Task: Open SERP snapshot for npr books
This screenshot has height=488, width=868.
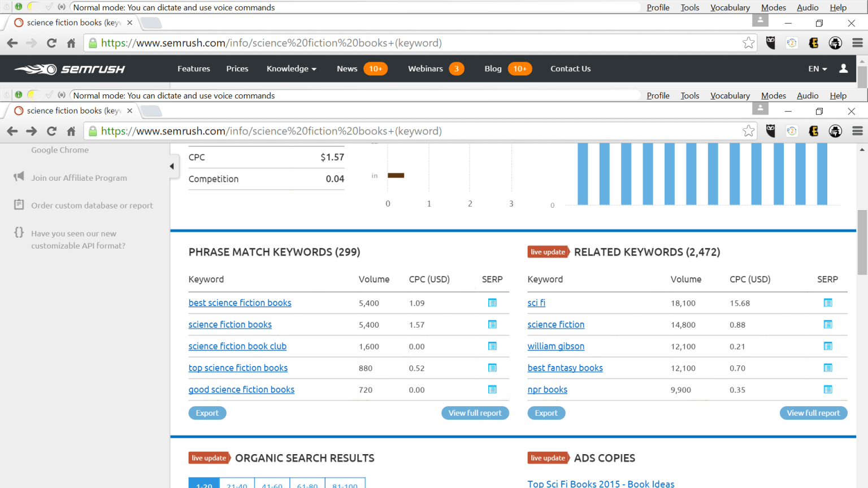Action: tap(828, 389)
